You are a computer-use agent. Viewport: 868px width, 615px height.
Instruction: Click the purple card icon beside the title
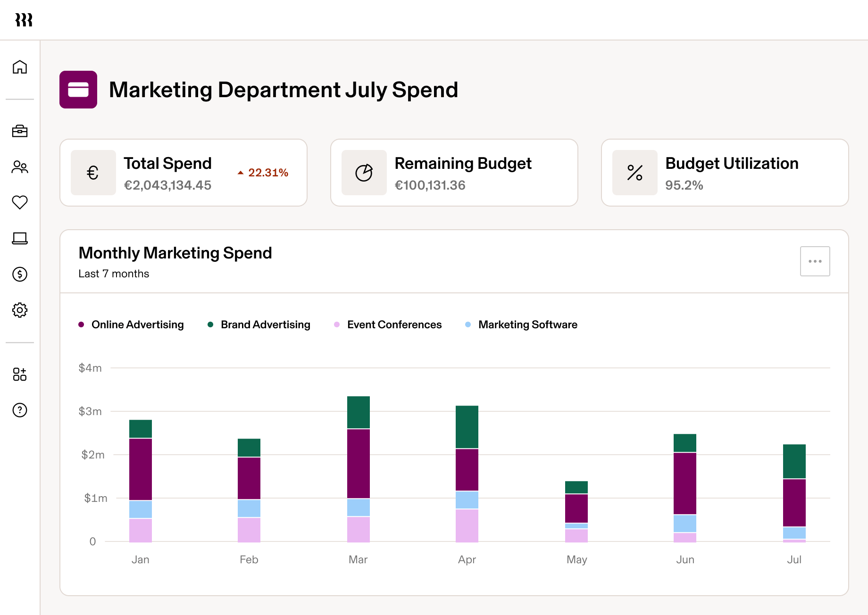tap(78, 90)
